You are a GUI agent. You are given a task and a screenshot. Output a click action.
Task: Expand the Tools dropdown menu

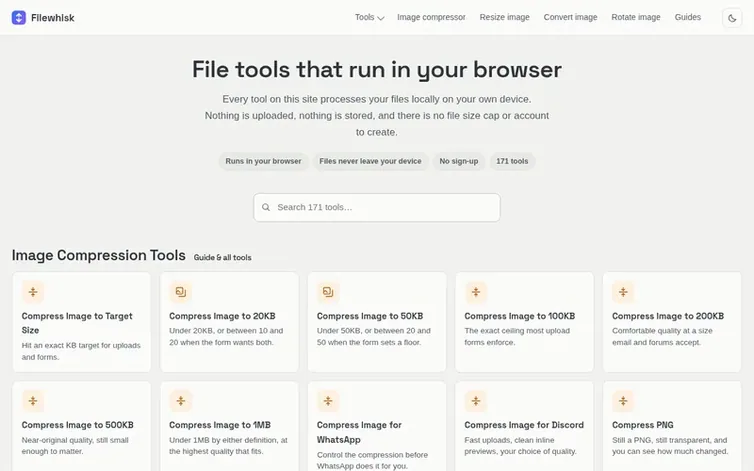click(x=369, y=17)
